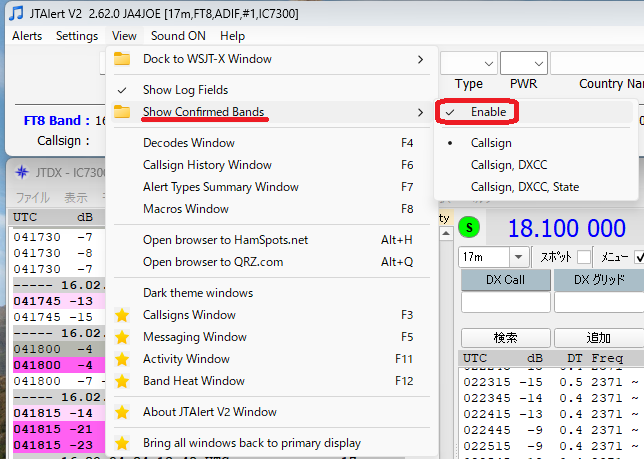The image size is (644, 459).
Task: Open Macros Window entry
Action: click(271, 209)
